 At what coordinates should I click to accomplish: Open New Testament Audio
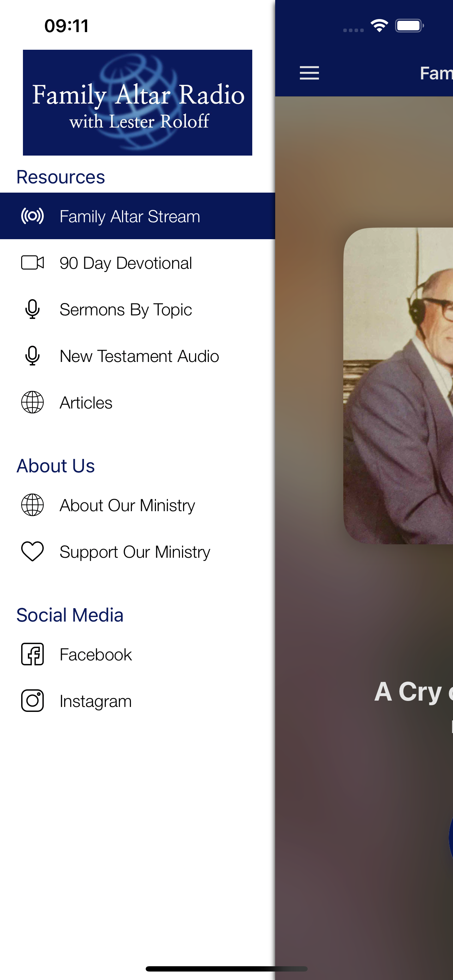137,356
